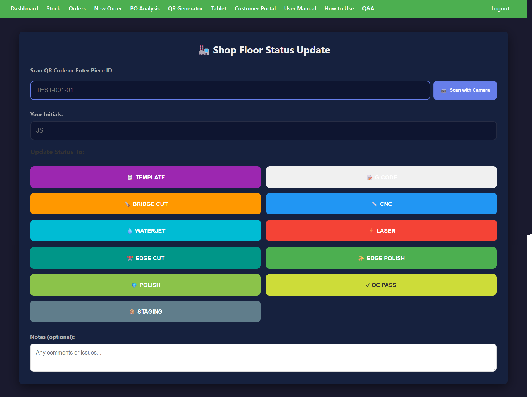Select the G-CODE status button
Image resolution: width=532 pixels, height=397 pixels.
(381, 177)
